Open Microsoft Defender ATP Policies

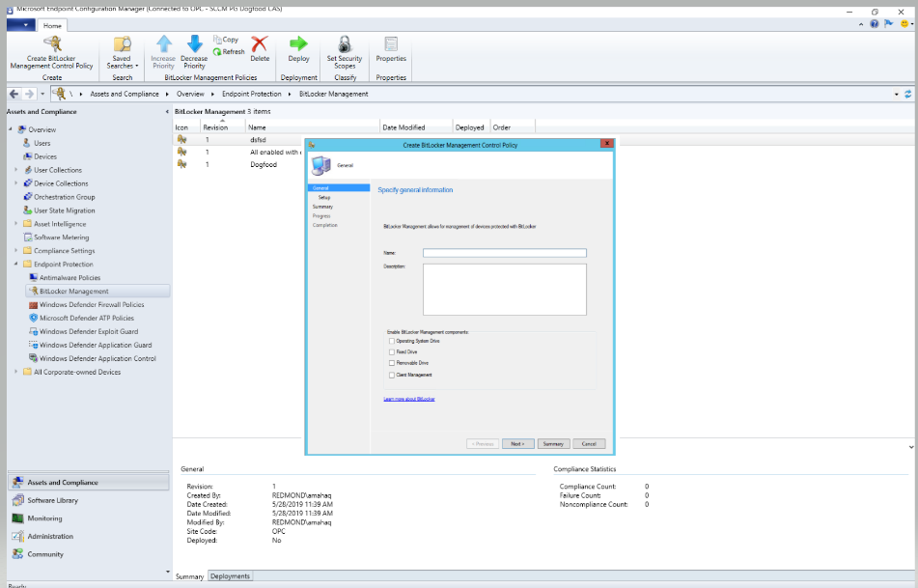point(87,318)
